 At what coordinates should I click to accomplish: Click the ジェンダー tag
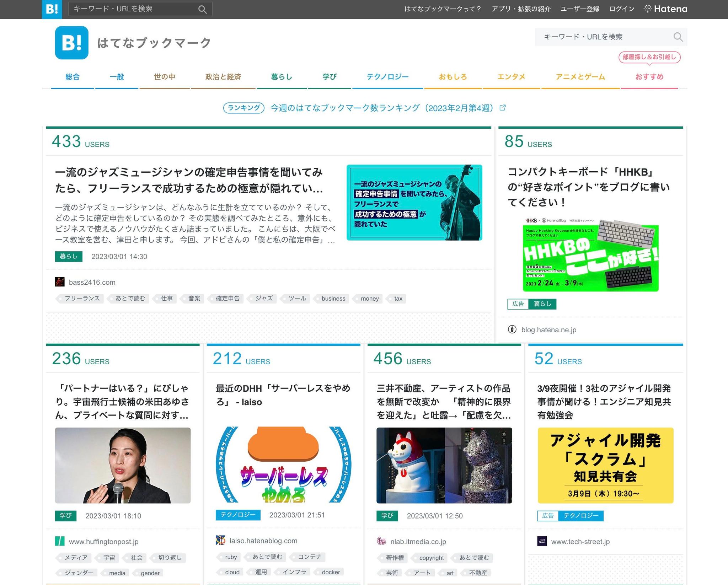tap(77, 573)
